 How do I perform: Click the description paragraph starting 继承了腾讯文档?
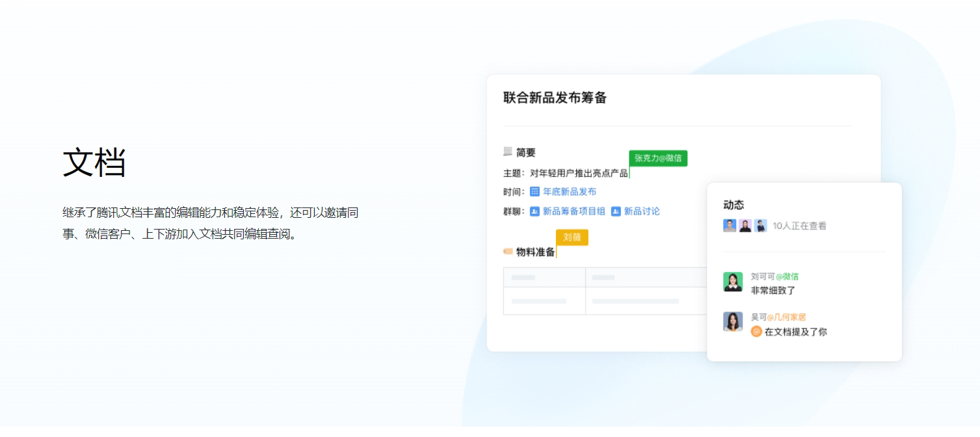(211, 223)
